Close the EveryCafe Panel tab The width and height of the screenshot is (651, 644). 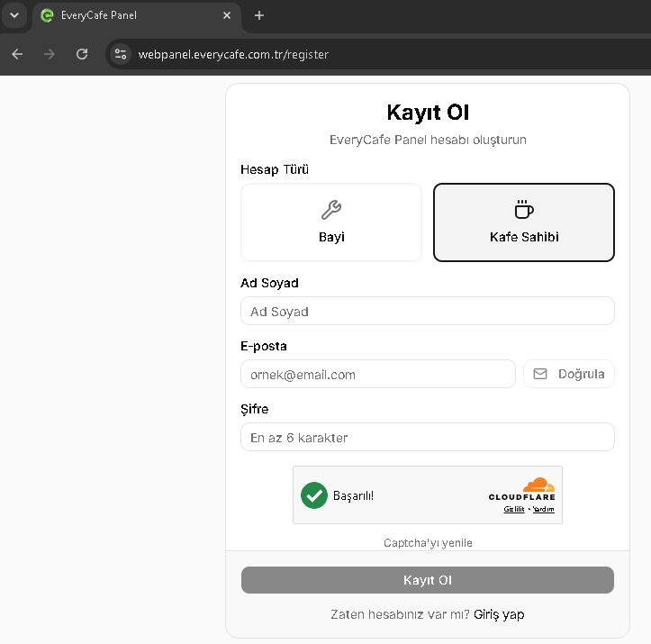(x=227, y=15)
